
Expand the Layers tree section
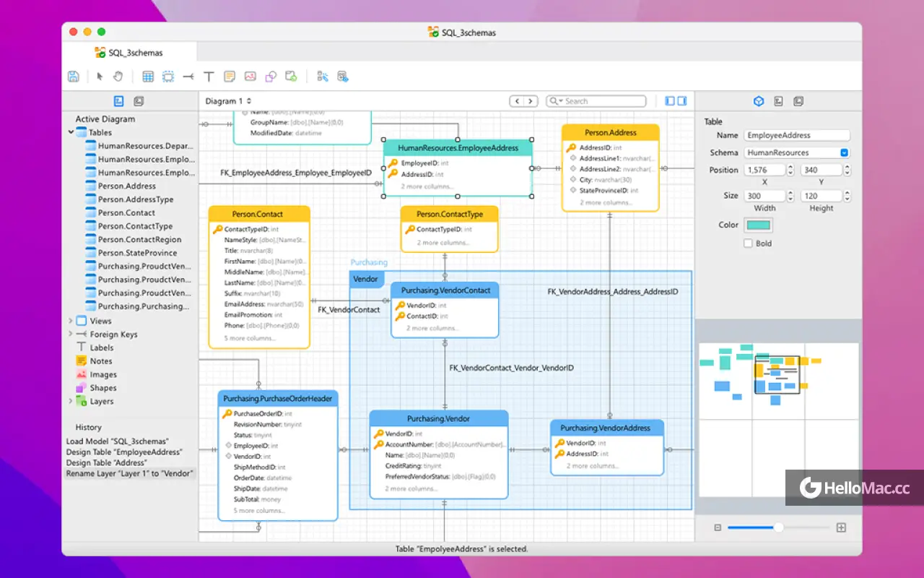coord(71,401)
